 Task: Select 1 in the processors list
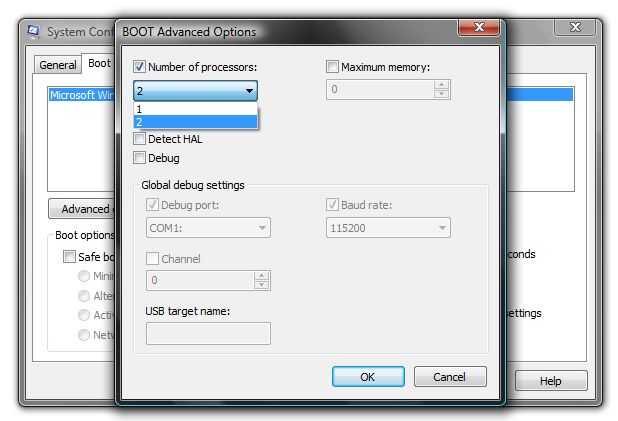click(195, 109)
